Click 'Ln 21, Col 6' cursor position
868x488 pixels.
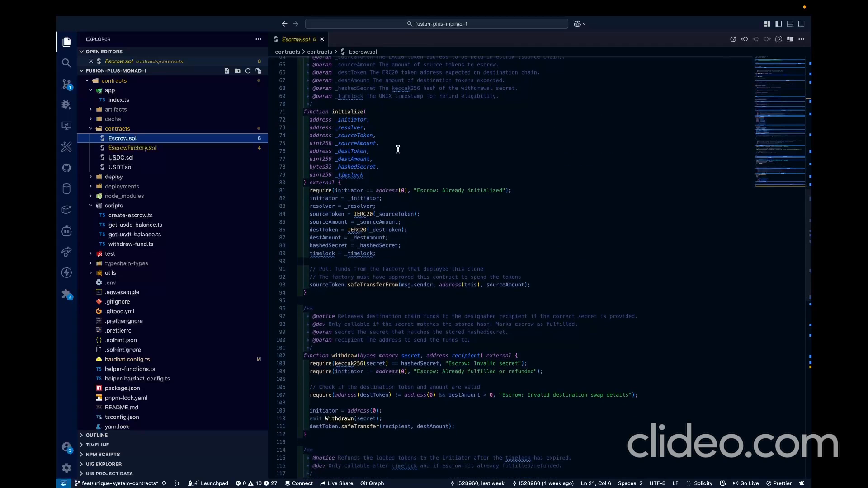pos(596,483)
